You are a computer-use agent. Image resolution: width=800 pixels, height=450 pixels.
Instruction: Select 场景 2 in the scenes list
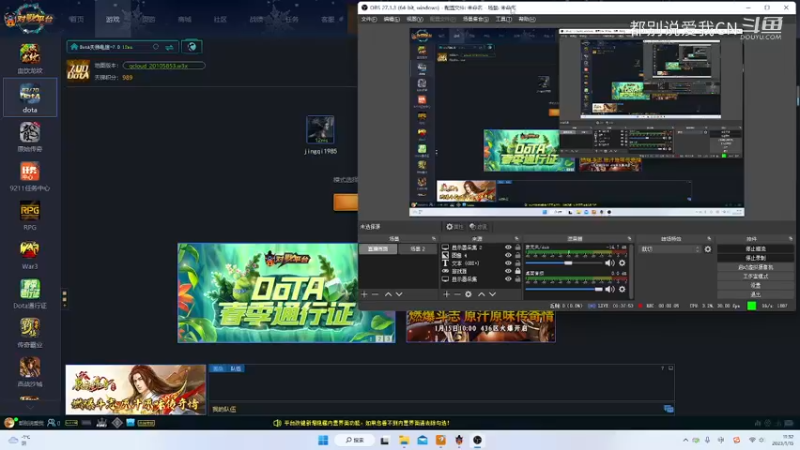[417, 248]
